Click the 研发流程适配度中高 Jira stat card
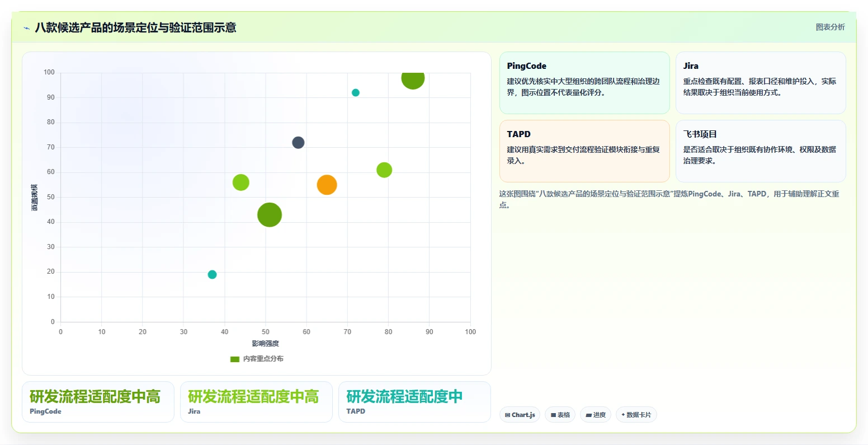 click(256, 402)
